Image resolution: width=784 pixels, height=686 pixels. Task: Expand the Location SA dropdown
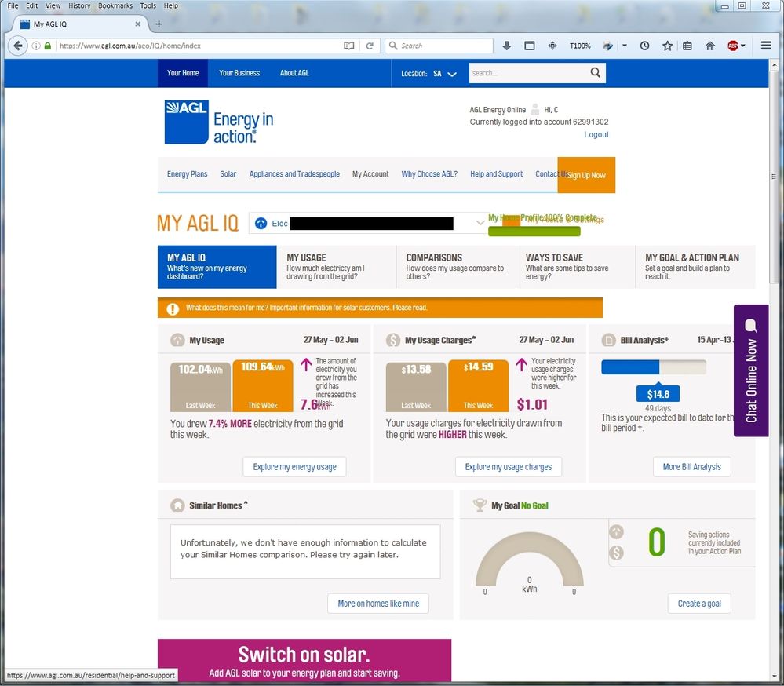click(x=451, y=74)
